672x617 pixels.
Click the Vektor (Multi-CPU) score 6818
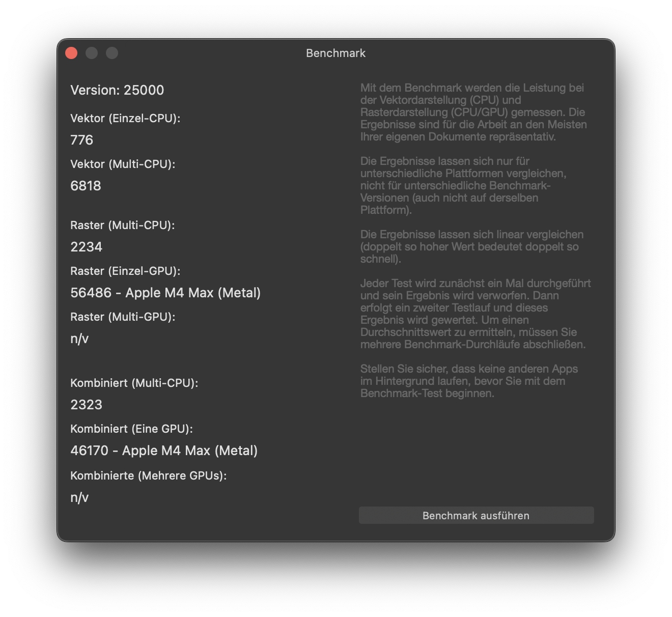86,186
